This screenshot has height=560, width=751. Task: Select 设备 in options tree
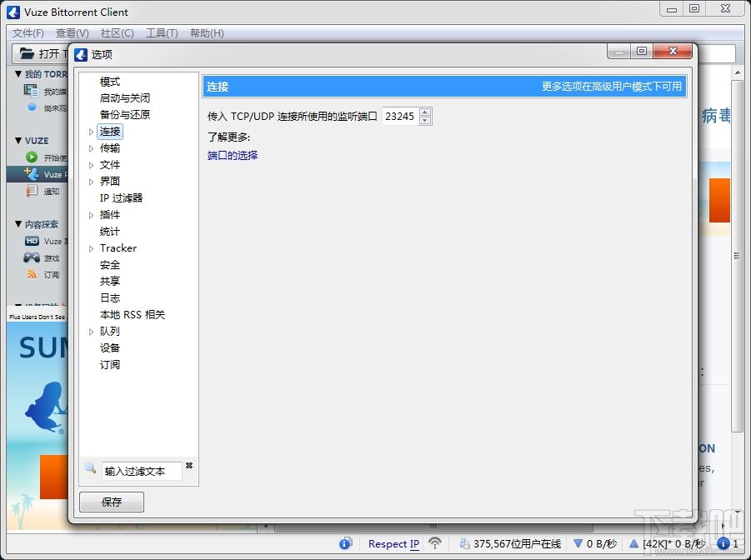coord(110,347)
